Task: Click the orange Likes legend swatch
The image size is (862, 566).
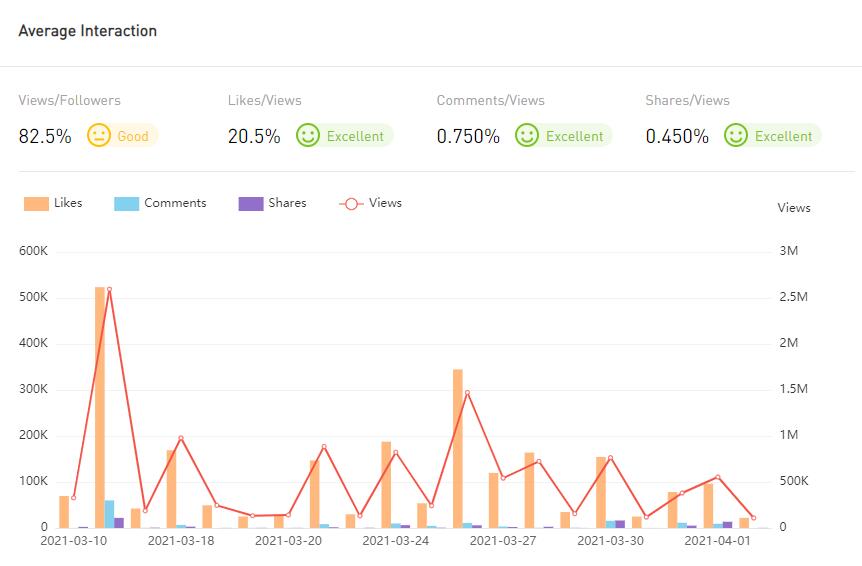Action: (x=36, y=203)
